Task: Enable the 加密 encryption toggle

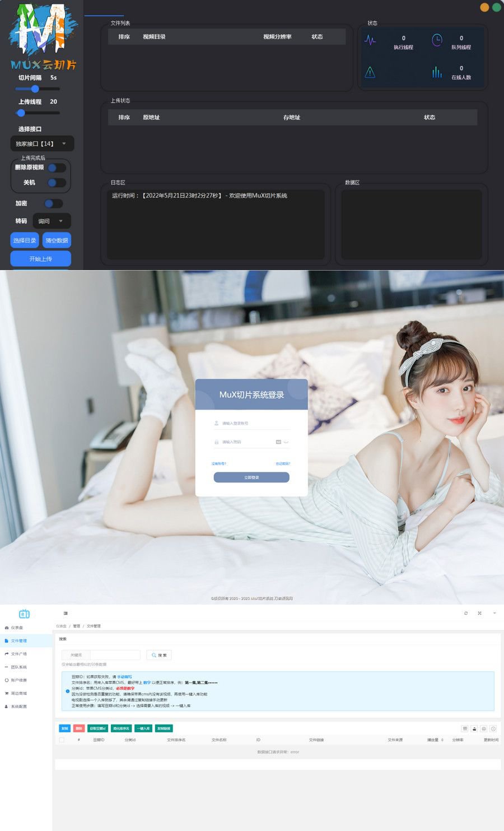Action: 55,203
